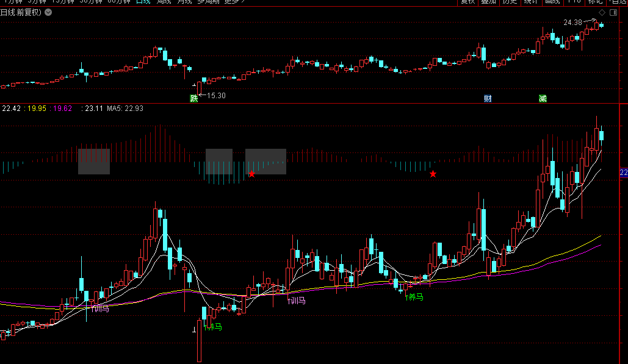Switch to the 日线 daily period tab
Screen dimensions: 628x364
tap(143, 2)
